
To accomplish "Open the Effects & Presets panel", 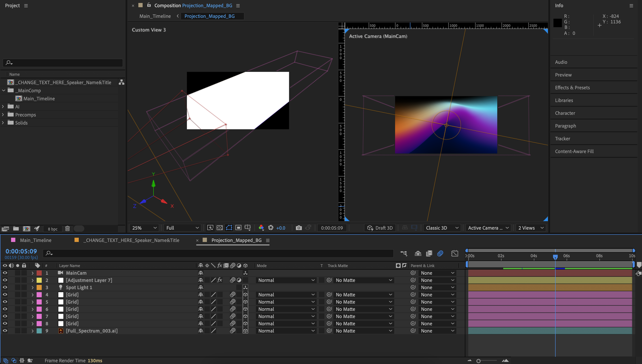I will 572,87.
